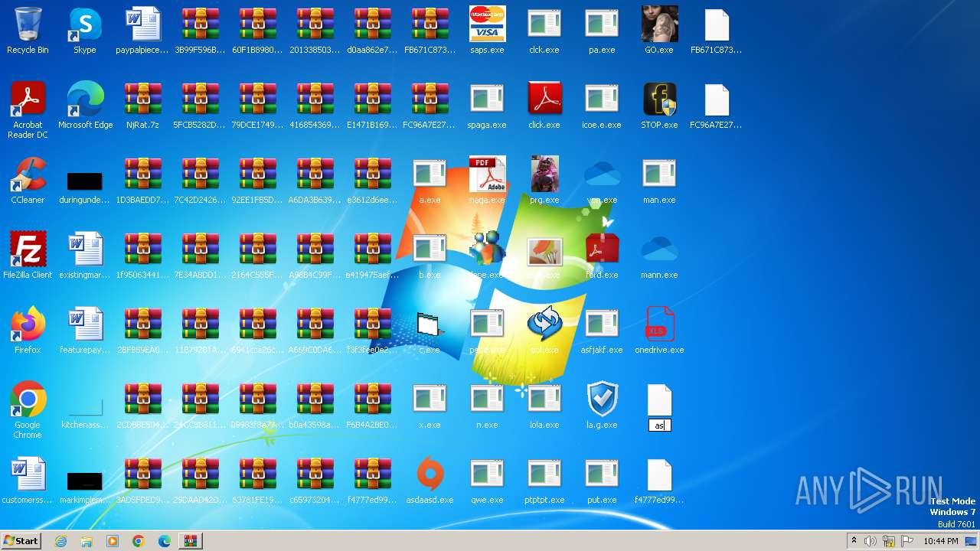This screenshot has height=551, width=980.
Task: Open Edge from the taskbar
Action: [165, 541]
